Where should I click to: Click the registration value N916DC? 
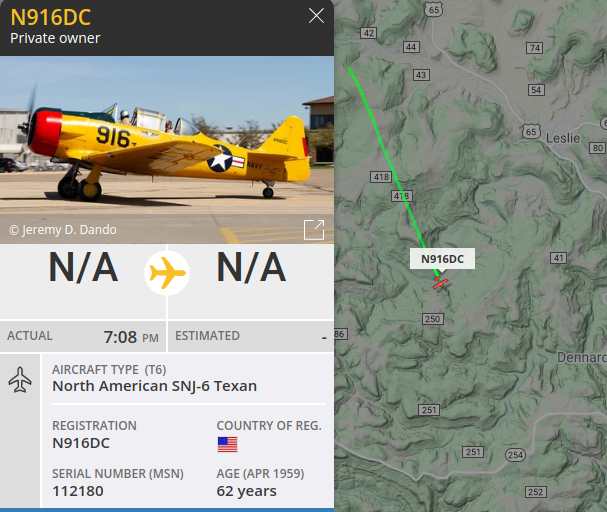[x=81, y=443]
